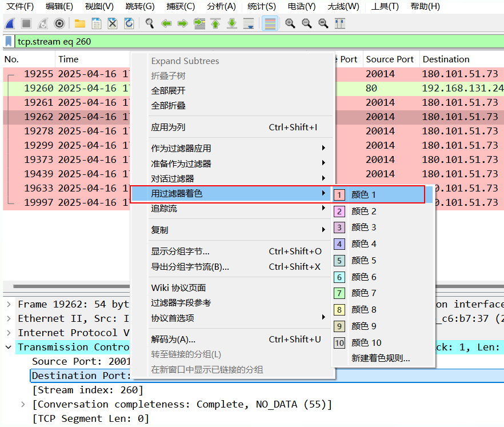Screen dimensions: 504x427
Task: Go forward with the green right arrow
Action: point(183,23)
